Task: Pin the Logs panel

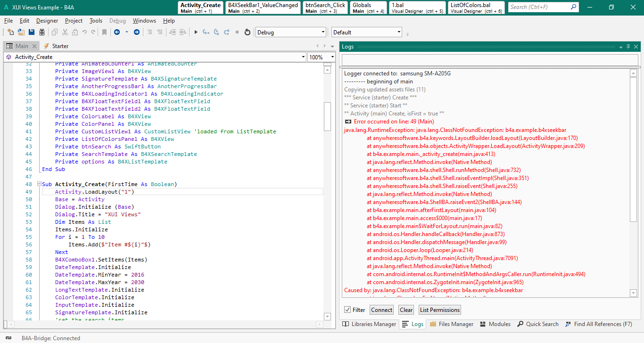Action: pos(628,47)
